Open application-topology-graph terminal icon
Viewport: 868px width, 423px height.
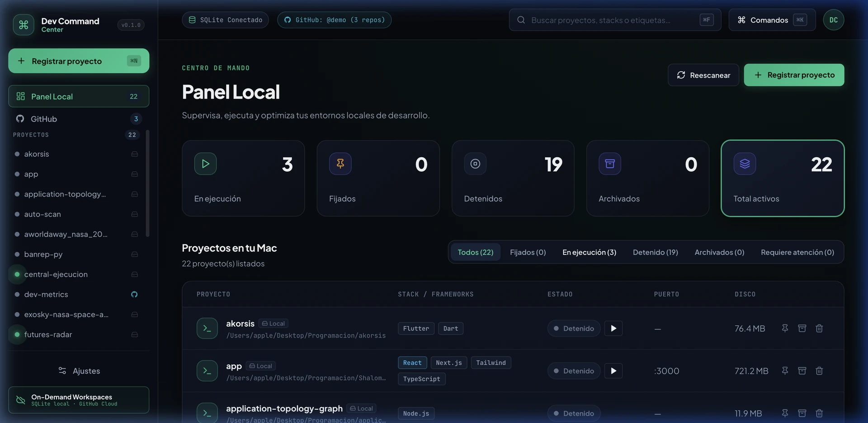pos(207,413)
